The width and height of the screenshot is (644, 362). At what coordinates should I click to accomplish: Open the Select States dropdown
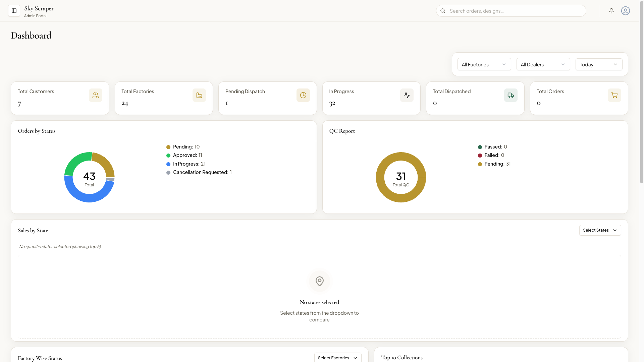point(600,230)
